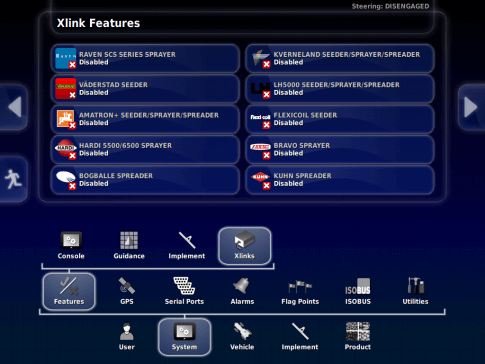This screenshot has width=485, height=364.
Task: Open ISOBUS settings
Action: coord(358,291)
